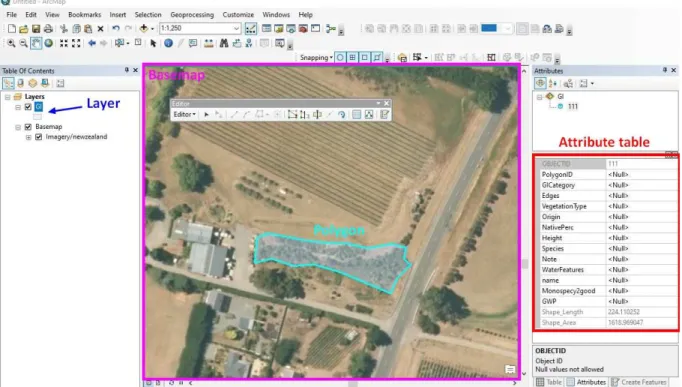
Task: Toggle Point Snapping button
Action: (x=340, y=57)
